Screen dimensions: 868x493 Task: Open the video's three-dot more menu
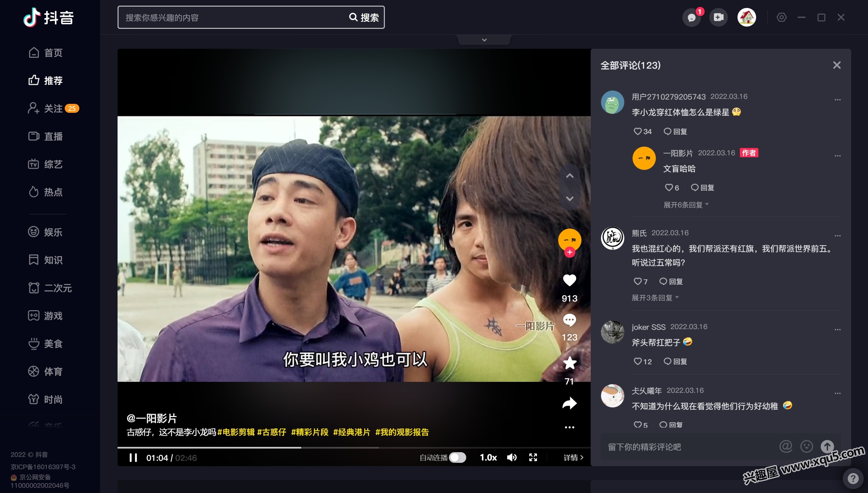569,427
